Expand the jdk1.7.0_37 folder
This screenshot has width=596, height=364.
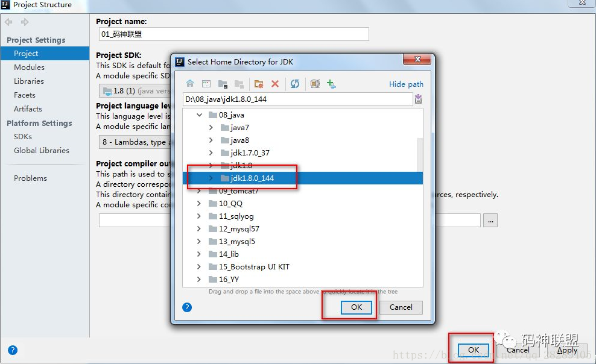tap(211, 152)
